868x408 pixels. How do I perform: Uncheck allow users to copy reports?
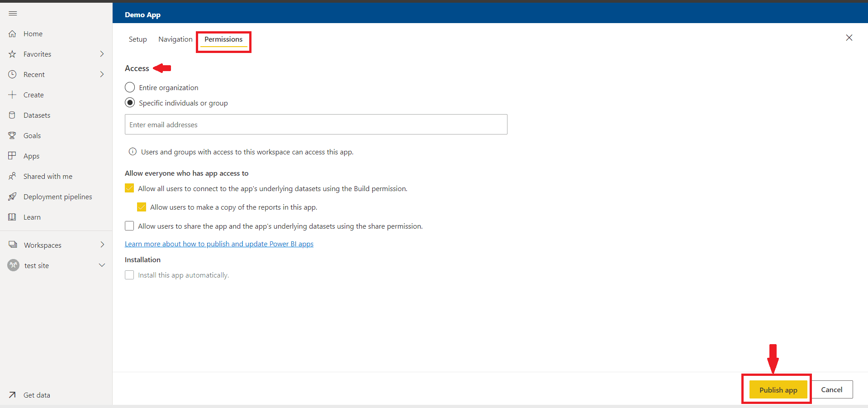[142, 207]
